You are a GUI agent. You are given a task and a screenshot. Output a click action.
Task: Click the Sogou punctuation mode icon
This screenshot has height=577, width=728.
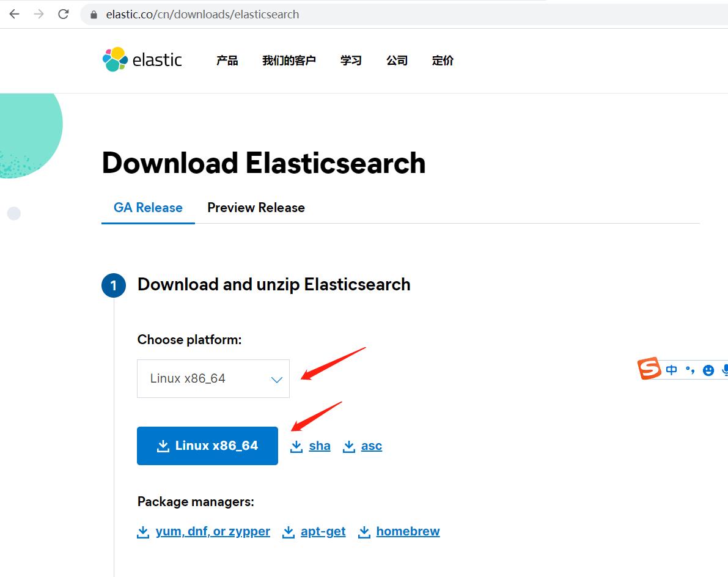(x=690, y=370)
